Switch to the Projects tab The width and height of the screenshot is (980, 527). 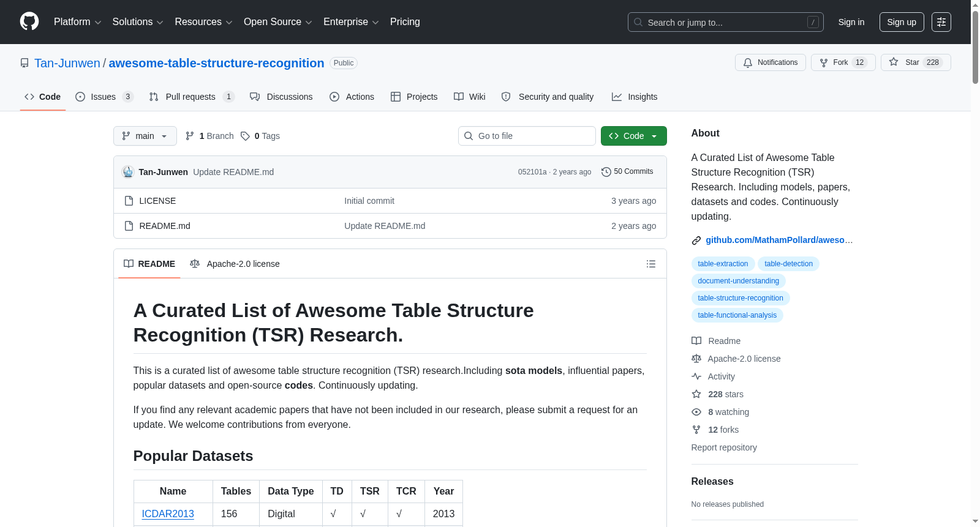[414, 97]
